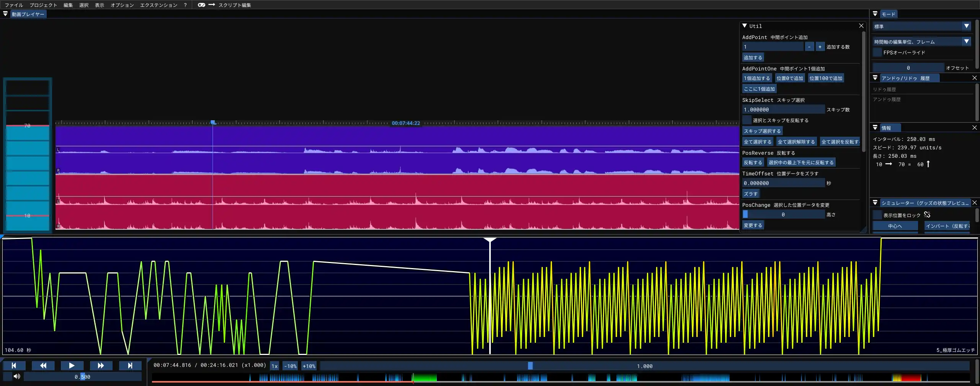The height and width of the screenshot is (386, 980).
Task: Enable 表示位置をロック checkbox
Action: (877, 215)
